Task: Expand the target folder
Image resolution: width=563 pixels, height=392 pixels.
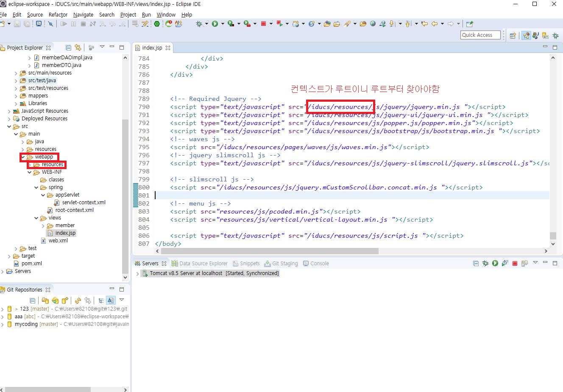Action: (x=9, y=256)
